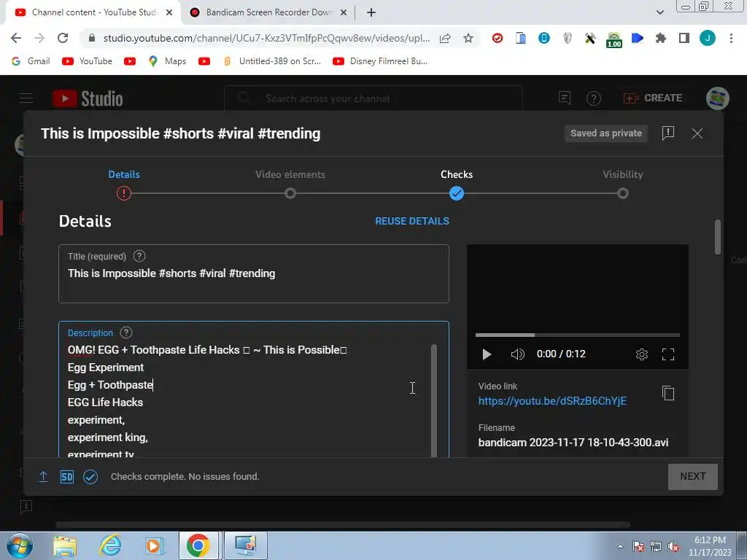Click the SD processing status icon
This screenshot has height=560, width=747.
pyautogui.click(x=66, y=477)
